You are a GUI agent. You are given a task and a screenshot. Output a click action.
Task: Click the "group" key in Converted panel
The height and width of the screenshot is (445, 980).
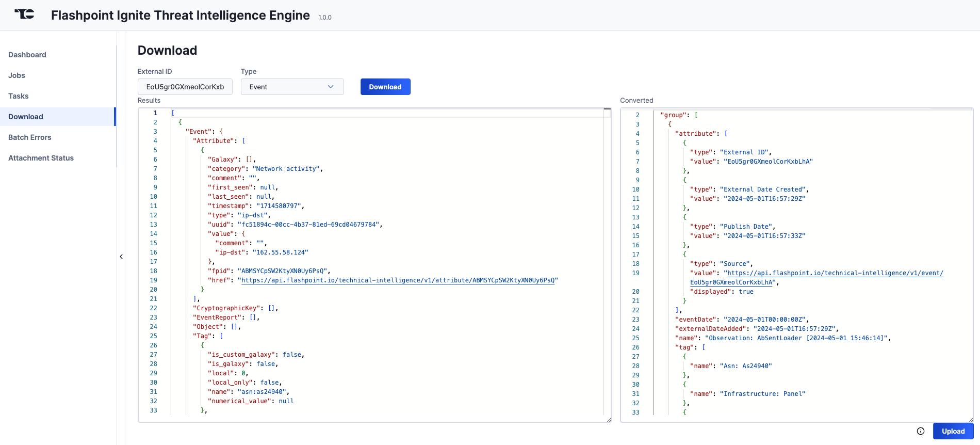[673, 115]
